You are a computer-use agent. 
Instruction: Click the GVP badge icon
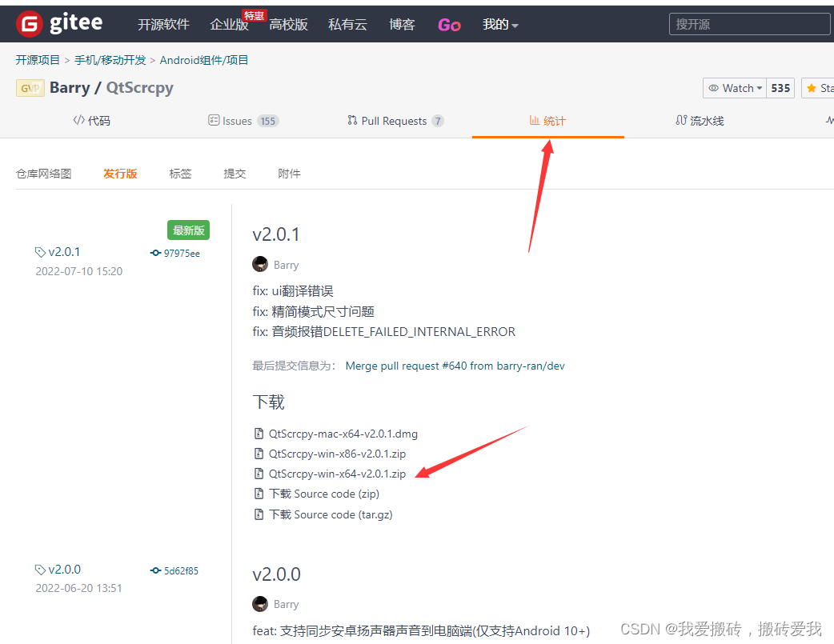[x=30, y=88]
